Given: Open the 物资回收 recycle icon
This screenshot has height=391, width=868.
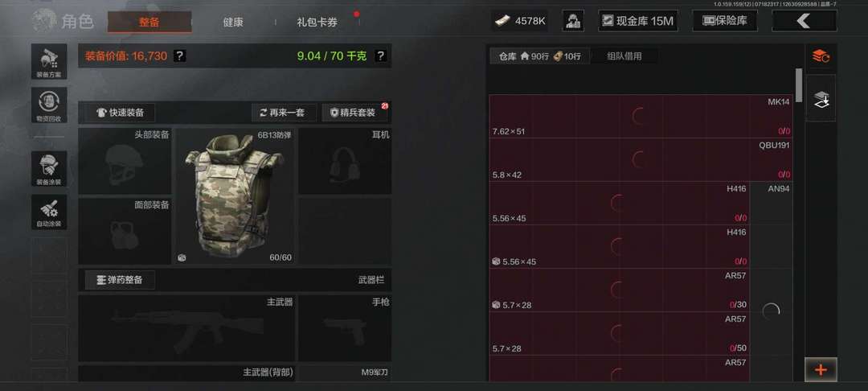Looking at the screenshot, I should click(x=49, y=105).
